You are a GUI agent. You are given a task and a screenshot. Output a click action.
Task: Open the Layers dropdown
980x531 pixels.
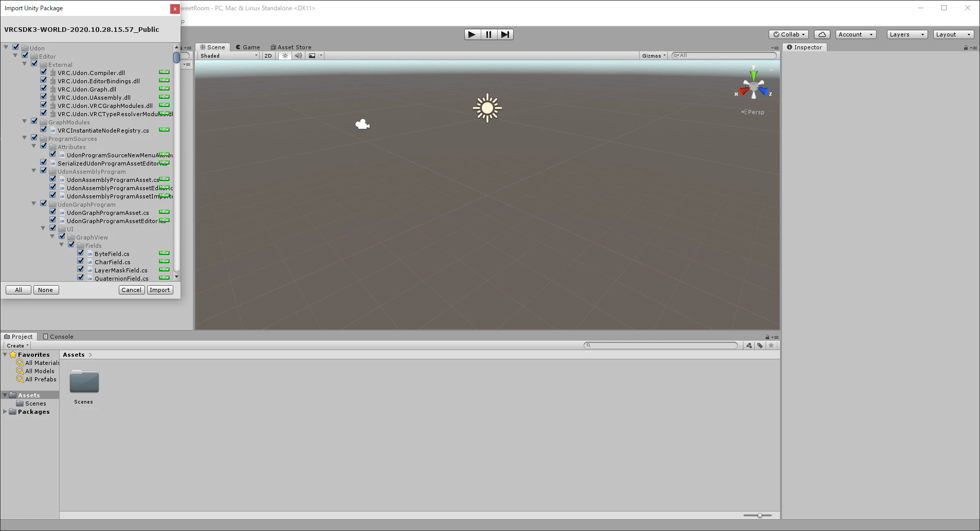point(907,34)
